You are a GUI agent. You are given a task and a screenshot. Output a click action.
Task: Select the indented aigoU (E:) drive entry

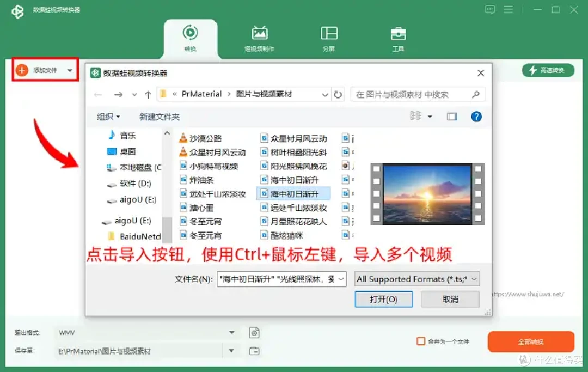coord(132,199)
